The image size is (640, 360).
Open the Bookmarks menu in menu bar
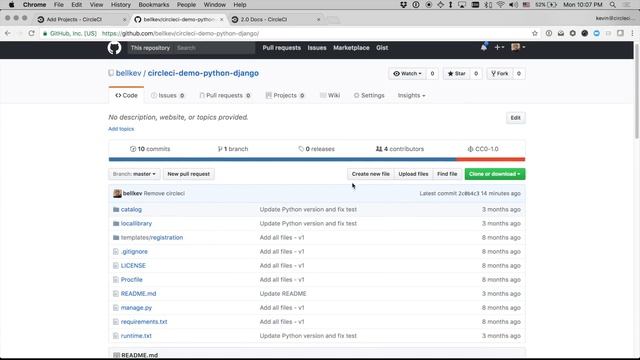153,5
